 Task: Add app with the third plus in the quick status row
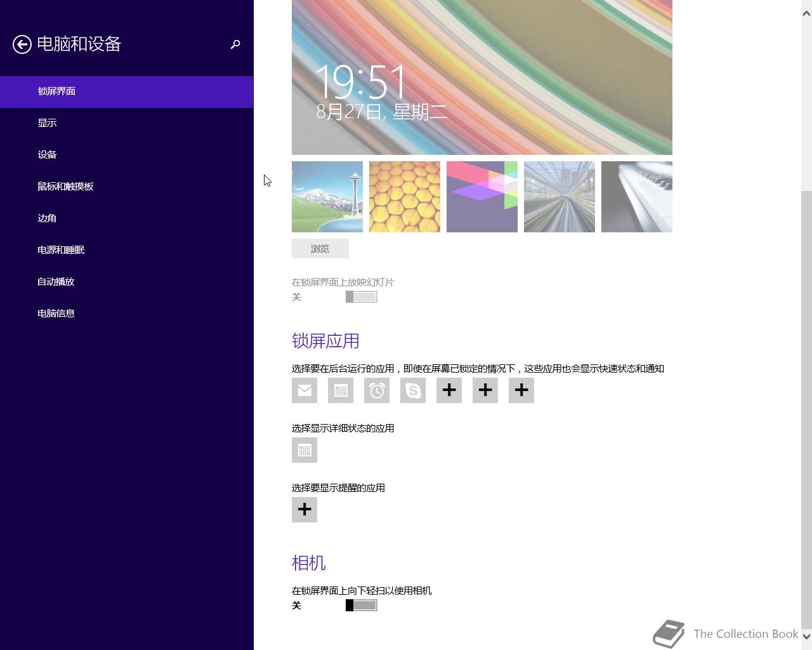521,390
